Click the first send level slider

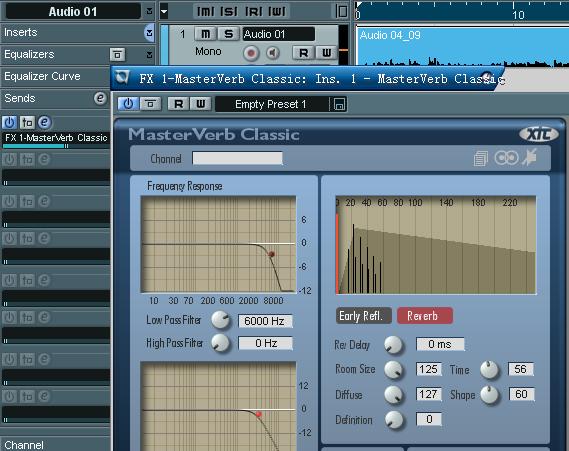click(56, 146)
